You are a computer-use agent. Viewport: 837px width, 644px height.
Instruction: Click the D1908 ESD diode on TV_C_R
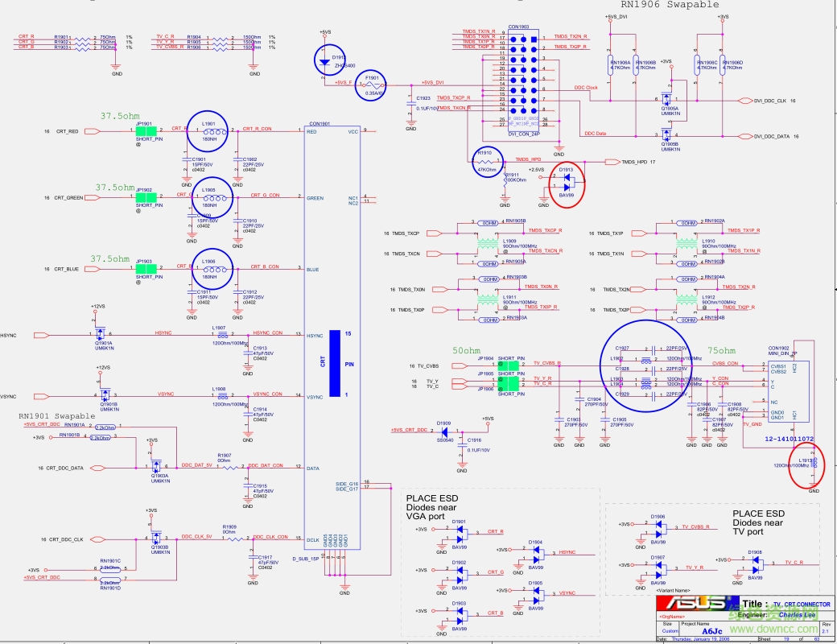[757, 565]
